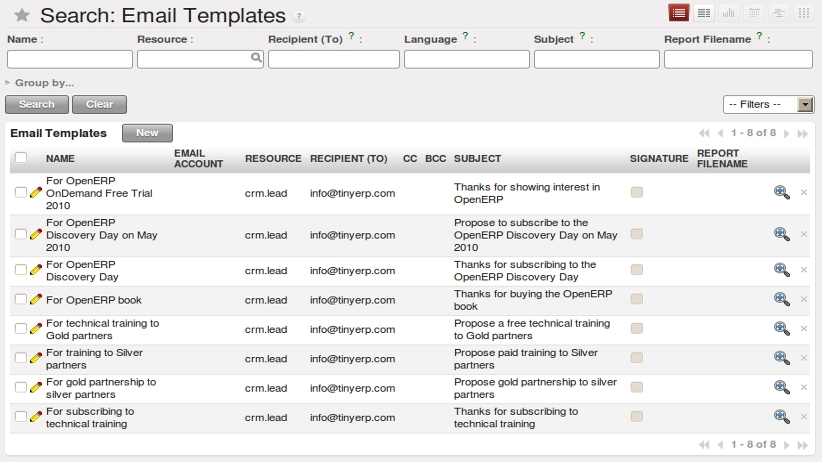This screenshot has height=462, width=822.
Task: Focus the Subject filter input field
Action: (x=597, y=59)
